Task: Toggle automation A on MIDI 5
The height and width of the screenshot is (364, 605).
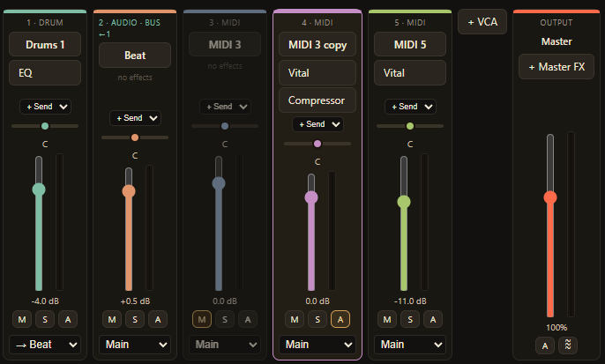Action: pyautogui.click(x=433, y=319)
